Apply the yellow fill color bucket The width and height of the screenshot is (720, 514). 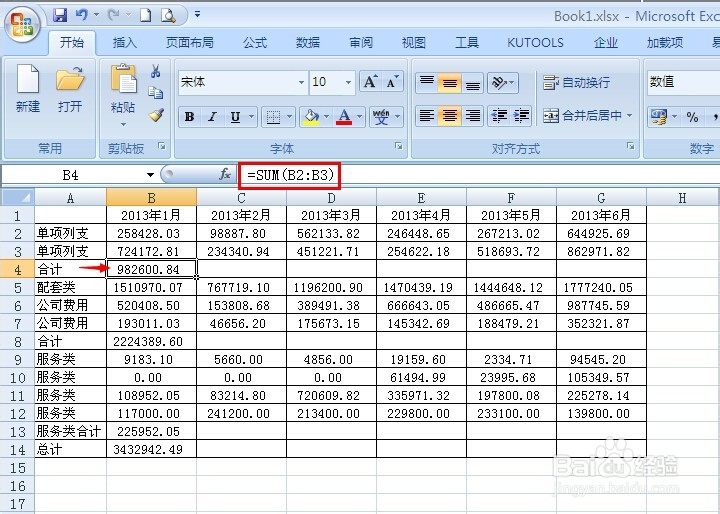pos(311,117)
